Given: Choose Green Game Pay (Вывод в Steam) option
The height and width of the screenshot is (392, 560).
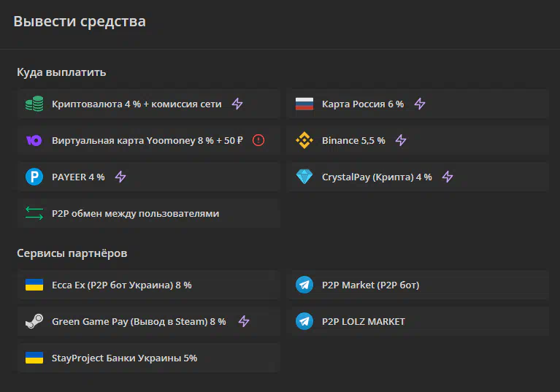Looking at the screenshot, I should tap(148, 321).
